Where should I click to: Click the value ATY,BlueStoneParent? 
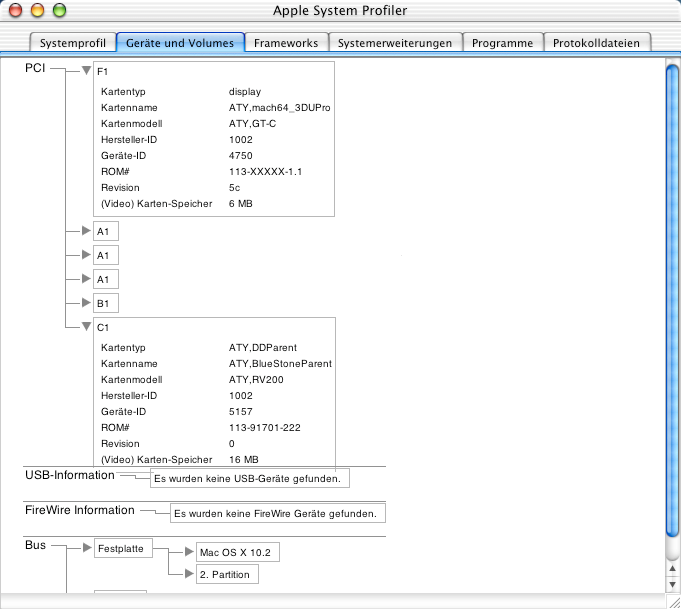280,364
